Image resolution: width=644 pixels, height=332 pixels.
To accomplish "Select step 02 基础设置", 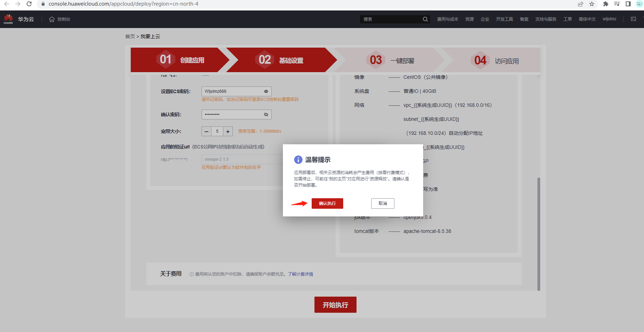I will 282,60.
